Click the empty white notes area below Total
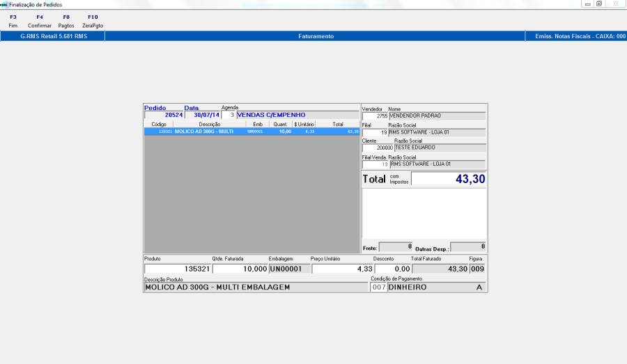 (424, 214)
